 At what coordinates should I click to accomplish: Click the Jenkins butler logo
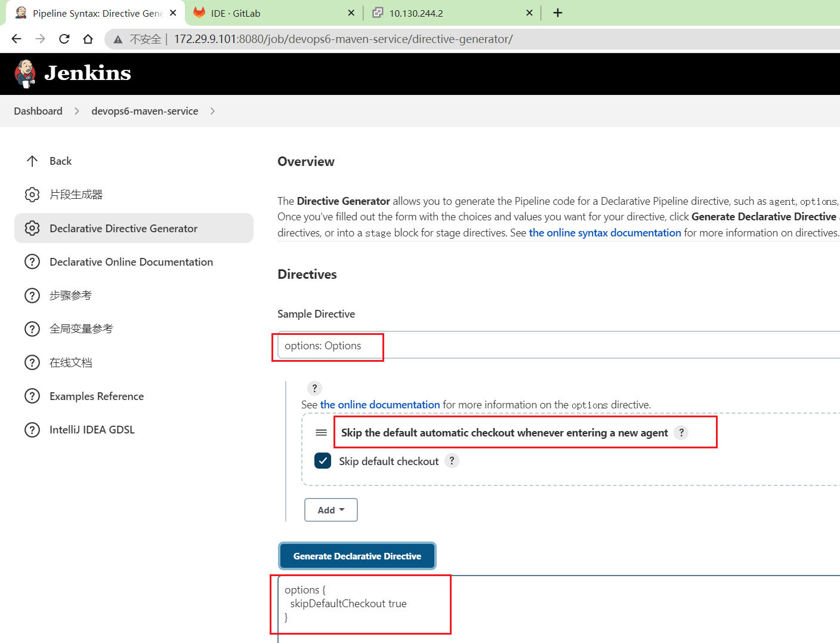(x=25, y=74)
